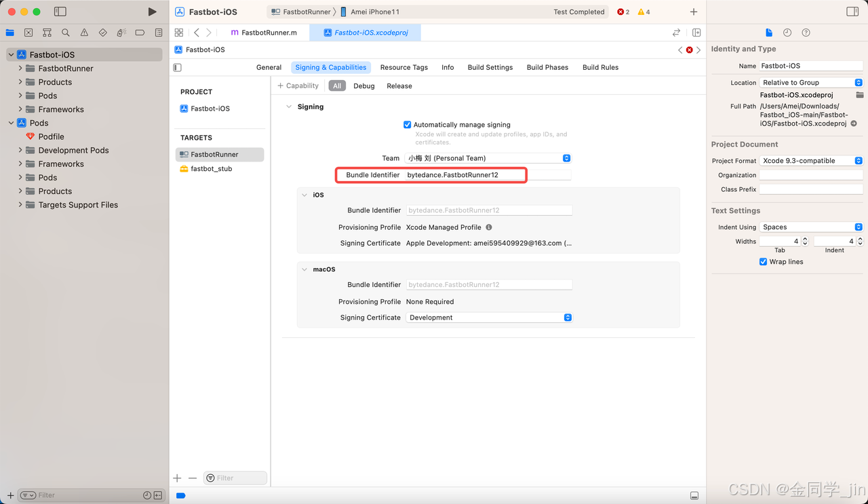Select the Release configuration filter
868x504 pixels.
point(399,86)
